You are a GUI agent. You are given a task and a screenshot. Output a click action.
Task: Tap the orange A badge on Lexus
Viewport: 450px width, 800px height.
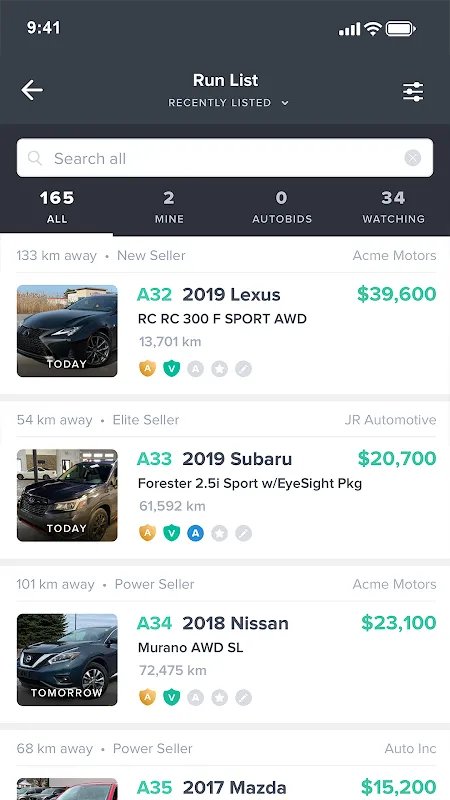[x=147, y=368]
